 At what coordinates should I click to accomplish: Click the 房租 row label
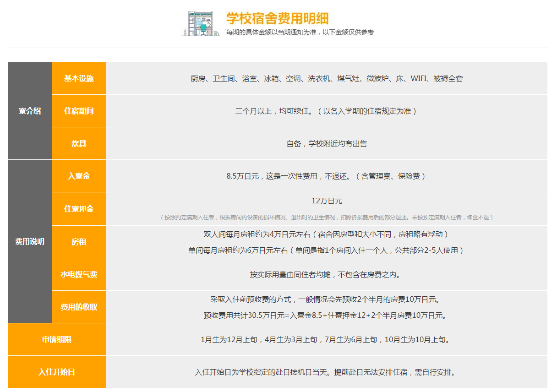(x=79, y=242)
